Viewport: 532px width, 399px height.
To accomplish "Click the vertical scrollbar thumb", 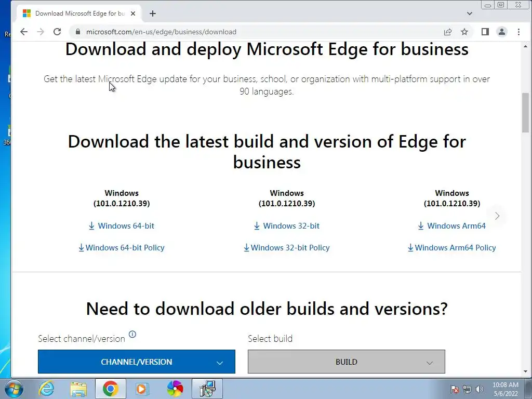I will pyautogui.click(x=526, y=112).
